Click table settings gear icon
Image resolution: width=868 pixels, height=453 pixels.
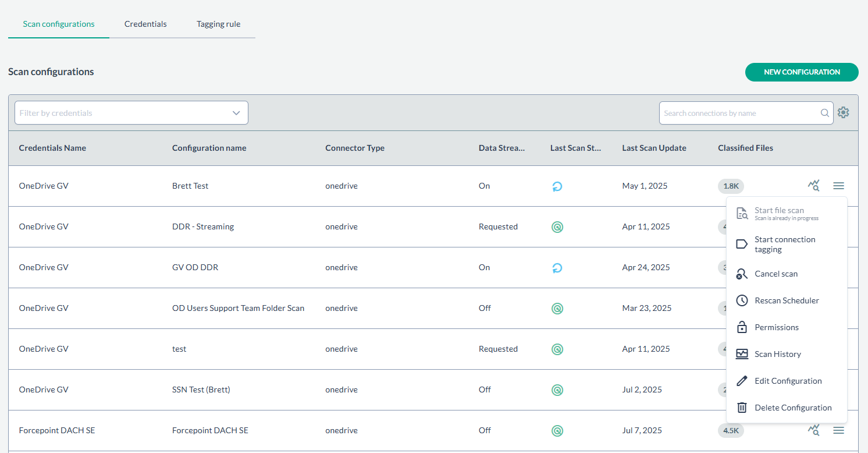pos(843,112)
